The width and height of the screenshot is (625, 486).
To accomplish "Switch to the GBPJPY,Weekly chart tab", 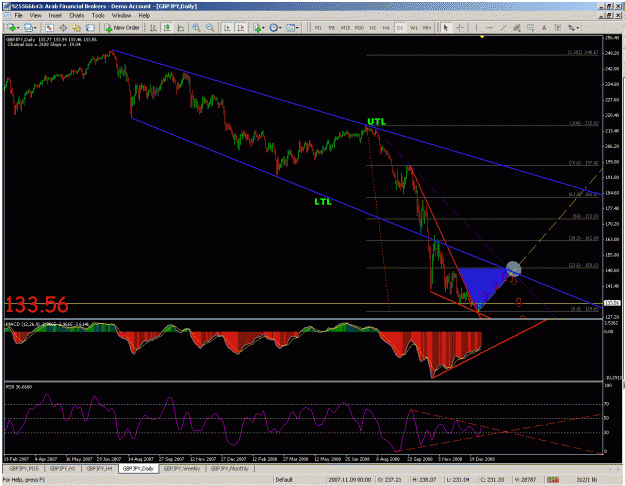I will (x=182, y=469).
